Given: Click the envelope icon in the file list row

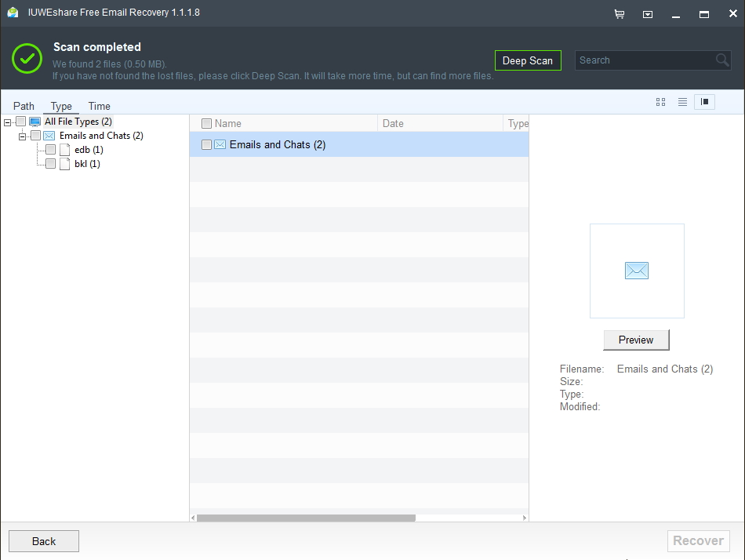Looking at the screenshot, I should [x=220, y=144].
